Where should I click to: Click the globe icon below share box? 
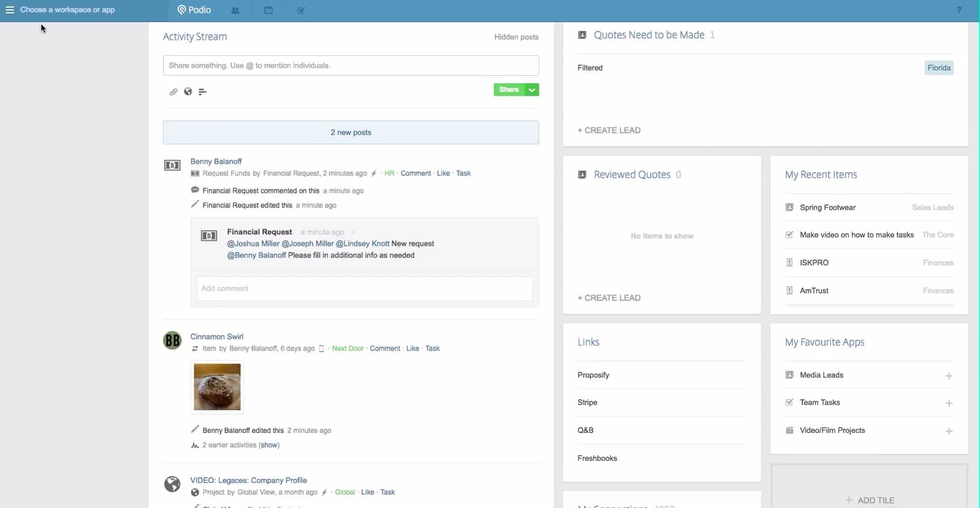click(188, 91)
